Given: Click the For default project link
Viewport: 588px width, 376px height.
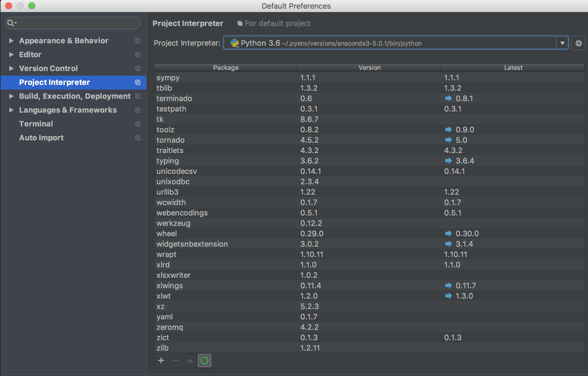Looking at the screenshot, I should (278, 23).
